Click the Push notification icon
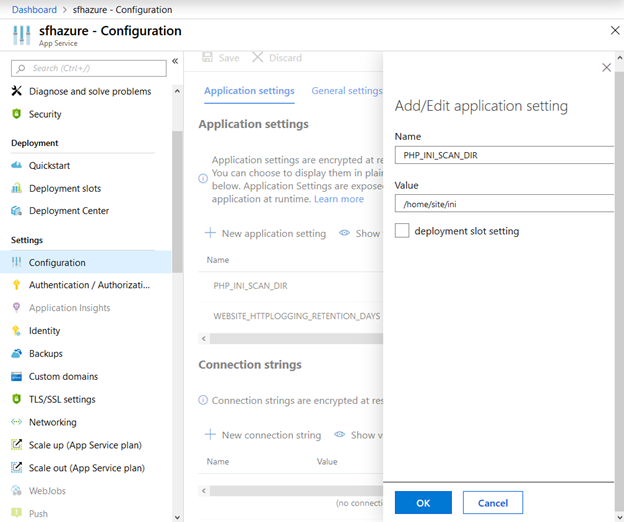This screenshot has height=522, width=624. point(16,513)
